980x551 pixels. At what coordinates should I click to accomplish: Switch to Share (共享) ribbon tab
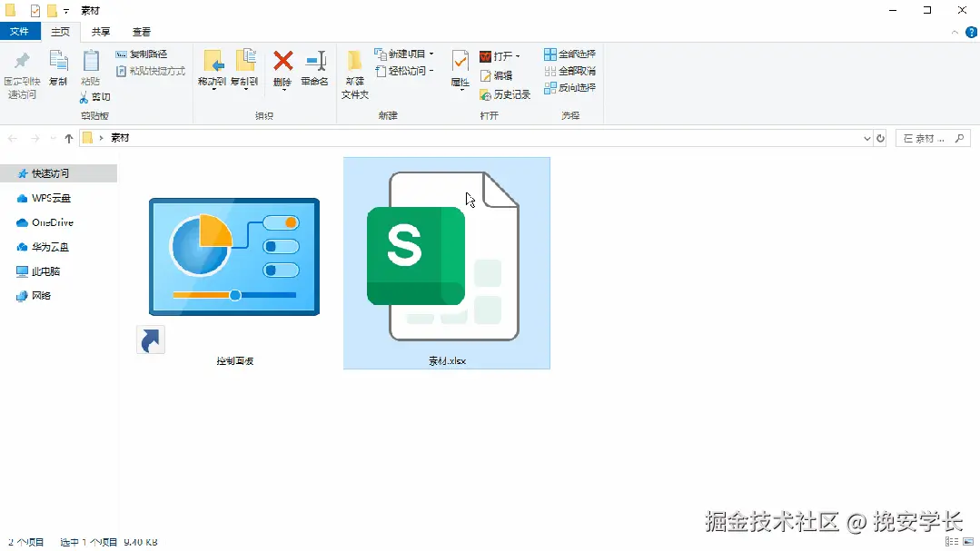click(101, 31)
